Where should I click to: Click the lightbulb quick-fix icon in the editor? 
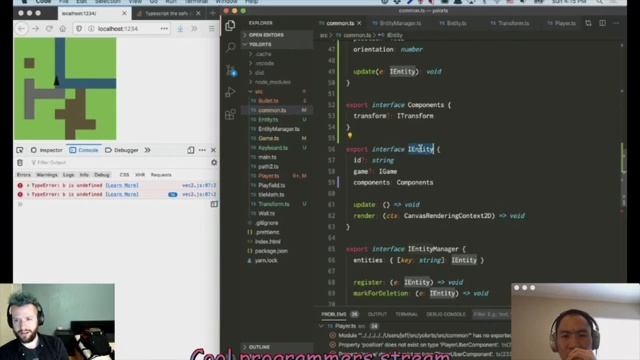[350, 136]
